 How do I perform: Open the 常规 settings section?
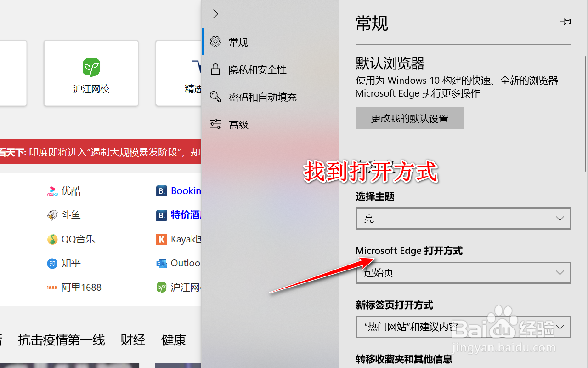[x=271, y=42]
